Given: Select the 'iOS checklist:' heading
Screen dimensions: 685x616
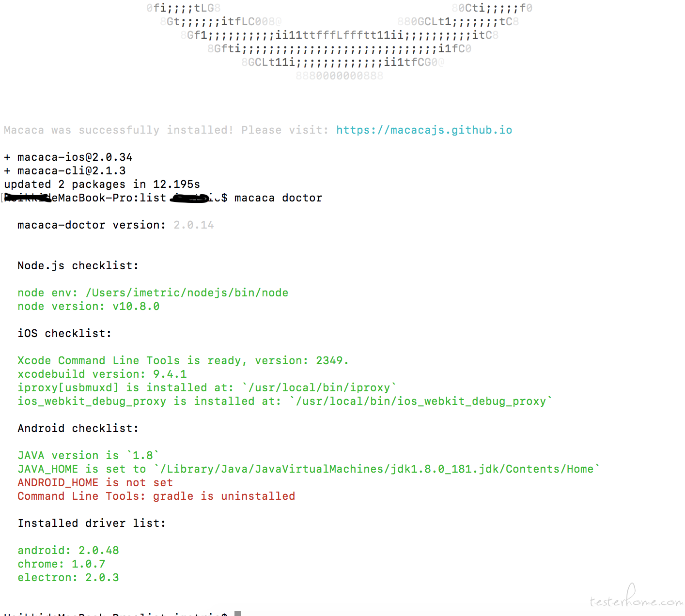Looking at the screenshot, I should point(64,334).
